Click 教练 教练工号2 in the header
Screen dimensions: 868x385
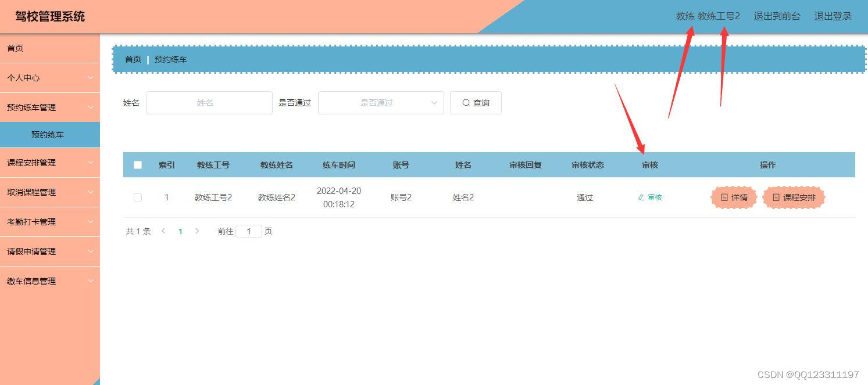click(x=708, y=16)
